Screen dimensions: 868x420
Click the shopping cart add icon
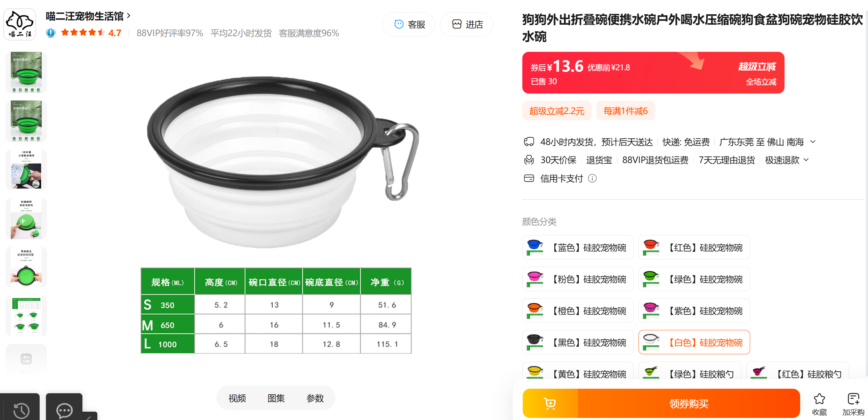pos(550,403)
